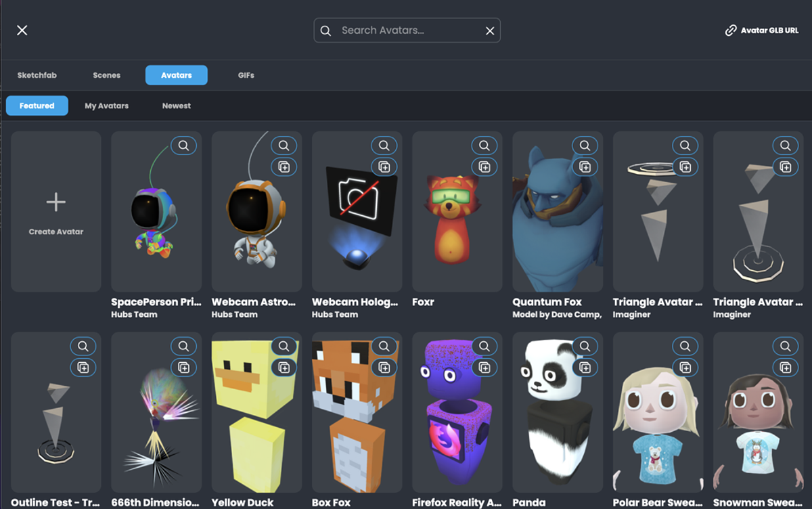This screenshot has height=509, width=812.
Task: Click the Create Avatar tile
Action: click(56, 211)
